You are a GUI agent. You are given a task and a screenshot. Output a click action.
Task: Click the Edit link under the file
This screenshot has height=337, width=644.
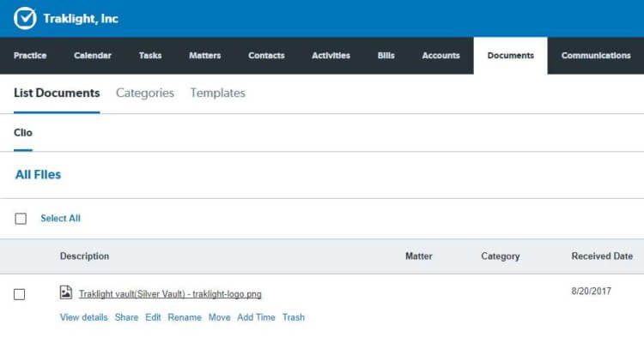coord(153,317)
